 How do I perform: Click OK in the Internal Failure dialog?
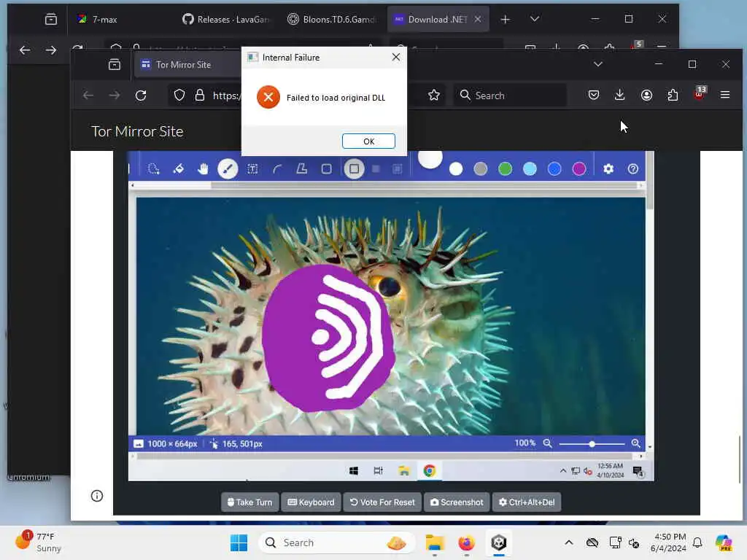click(368, 141)
